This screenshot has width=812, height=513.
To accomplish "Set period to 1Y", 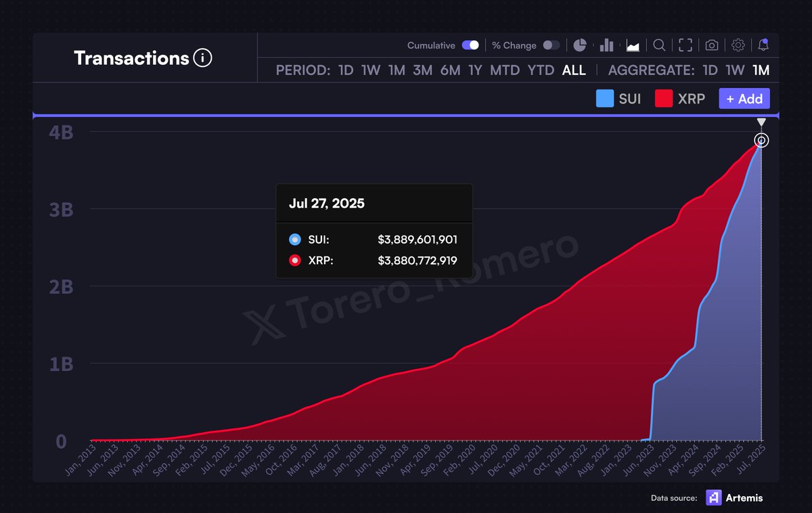I will [475, 70].
